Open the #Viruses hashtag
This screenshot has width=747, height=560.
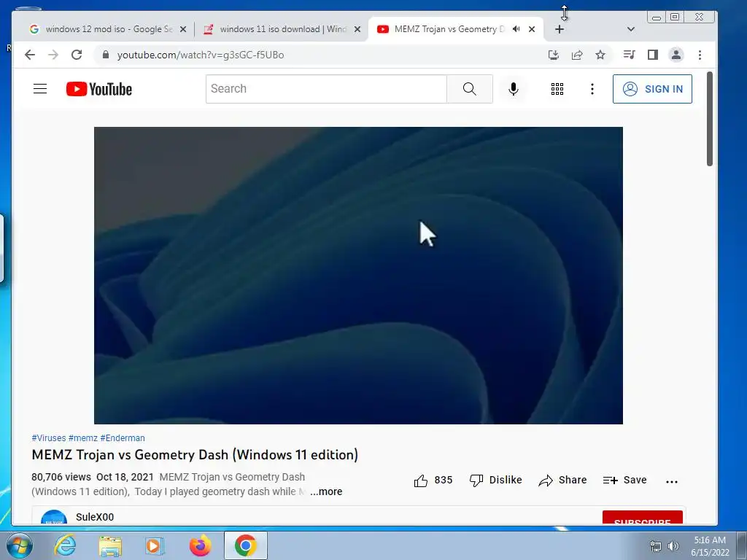tap(49, 438)
